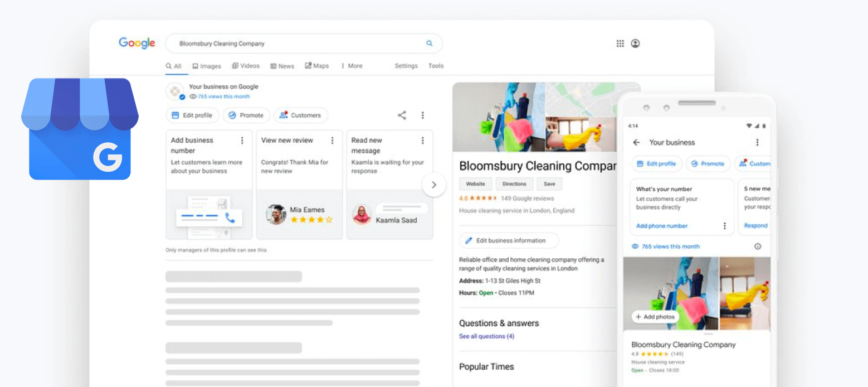Tap Add photos button on phone
868x387 pixels.
(x=655, y=317)
